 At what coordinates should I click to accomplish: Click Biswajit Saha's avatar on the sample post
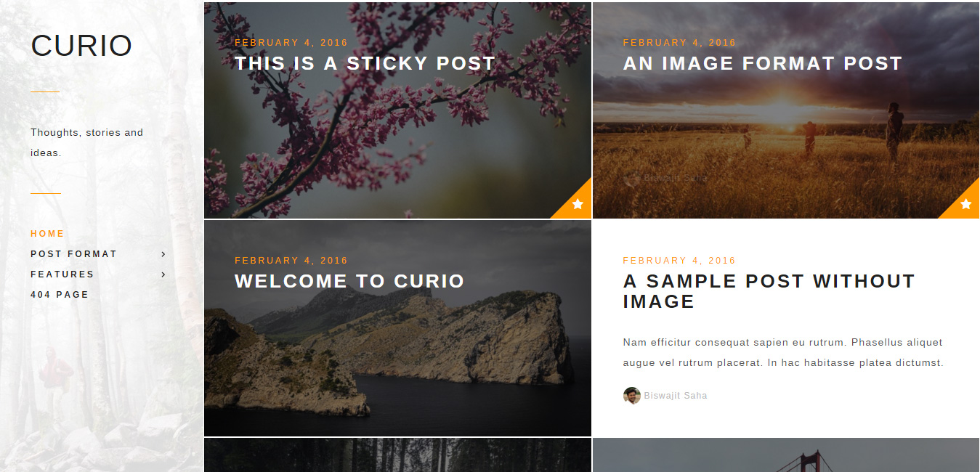(x=632, y=396)
